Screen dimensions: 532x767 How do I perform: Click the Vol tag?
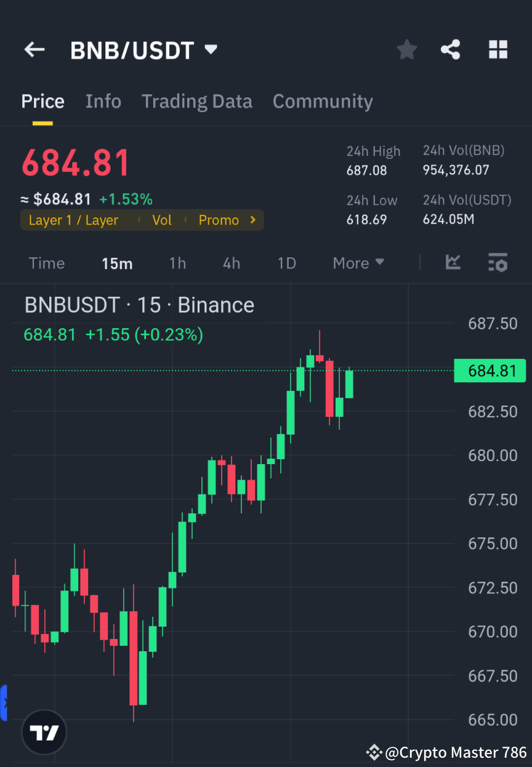click(x=162, y=220)
